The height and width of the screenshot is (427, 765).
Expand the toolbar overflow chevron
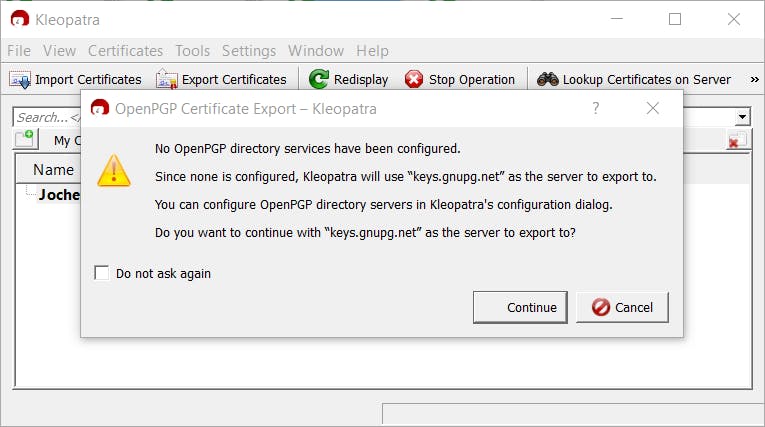(x=754, y=79)
